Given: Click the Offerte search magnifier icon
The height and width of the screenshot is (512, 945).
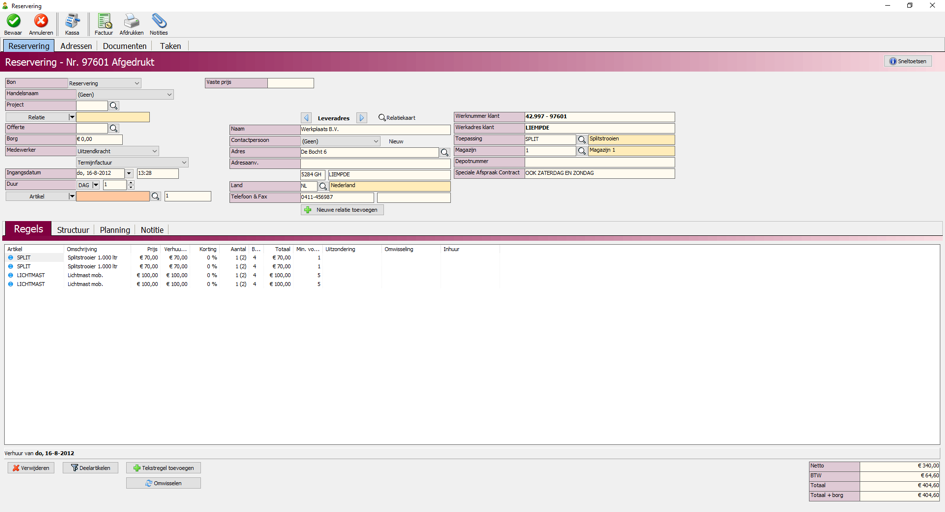Looking at the screenshot, I should tap(113, 128).
